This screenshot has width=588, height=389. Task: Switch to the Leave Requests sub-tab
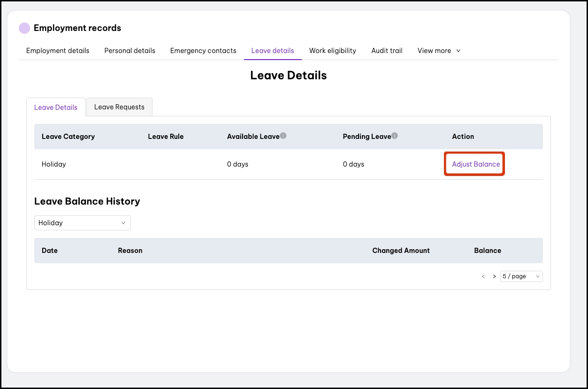[119, 107]
